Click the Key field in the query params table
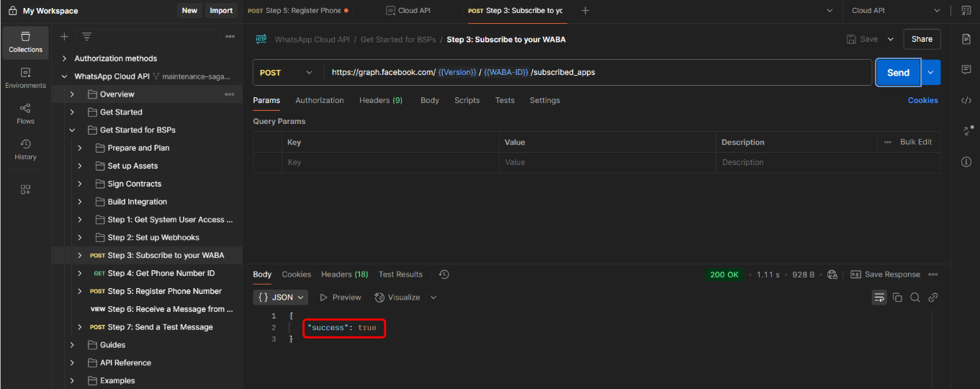980x389 pixels. pos(389,163)
